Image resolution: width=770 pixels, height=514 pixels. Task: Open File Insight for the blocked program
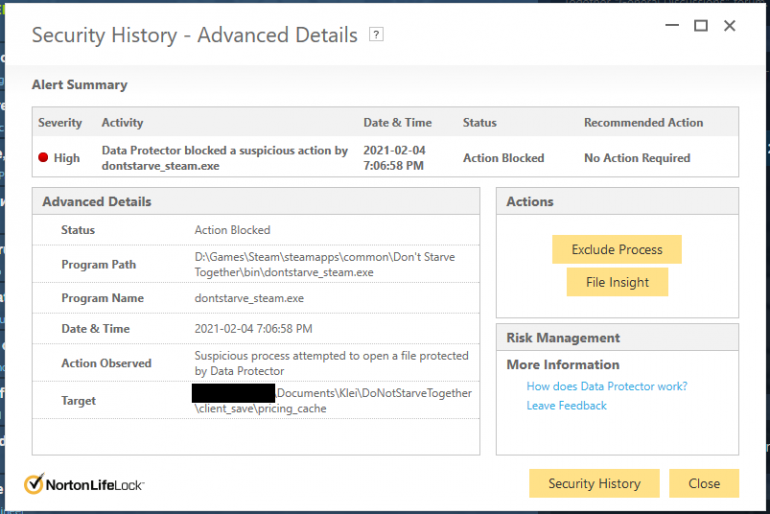point(617,282)
